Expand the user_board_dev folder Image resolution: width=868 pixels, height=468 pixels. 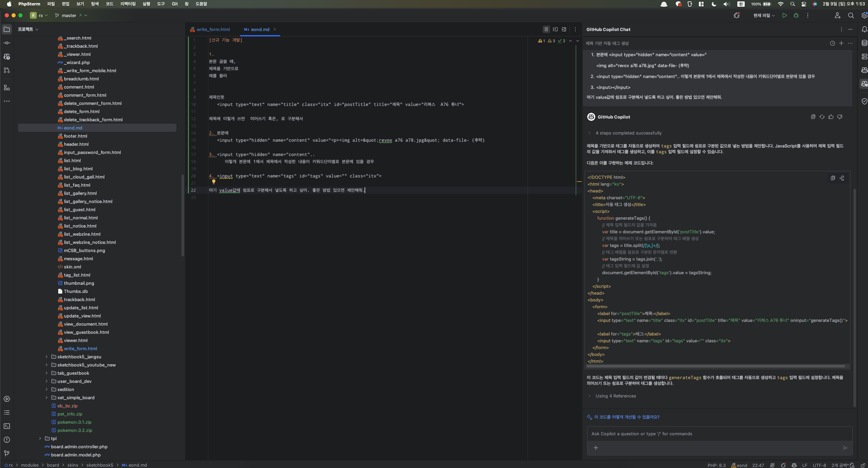coord(47,381)
